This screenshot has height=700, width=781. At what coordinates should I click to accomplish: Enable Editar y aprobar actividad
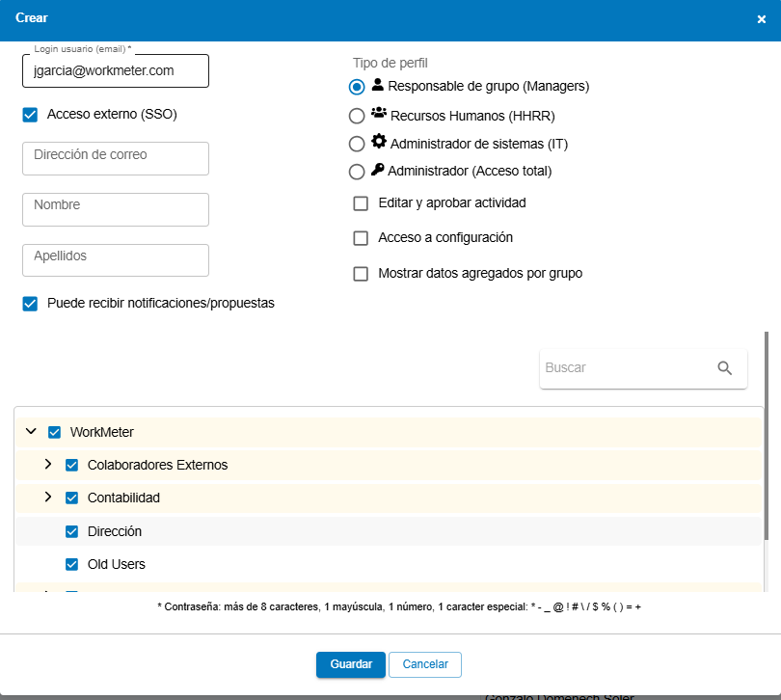click(x=361, y=203)
